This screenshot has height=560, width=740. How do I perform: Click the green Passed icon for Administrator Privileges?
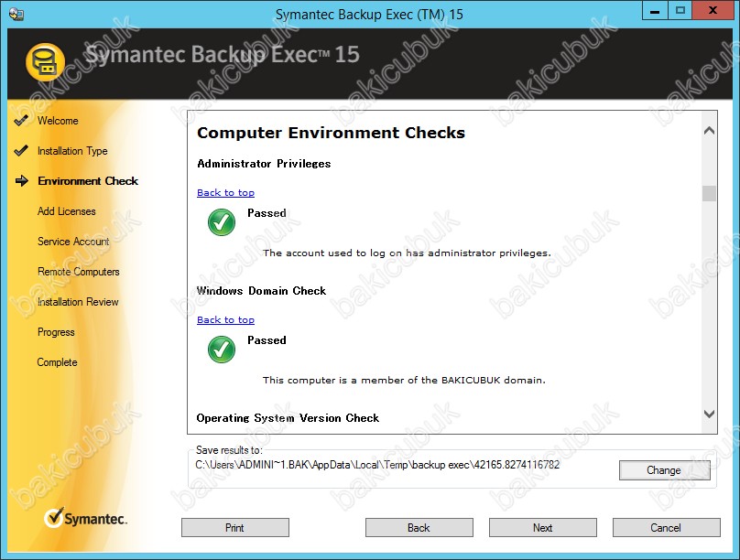222,222
